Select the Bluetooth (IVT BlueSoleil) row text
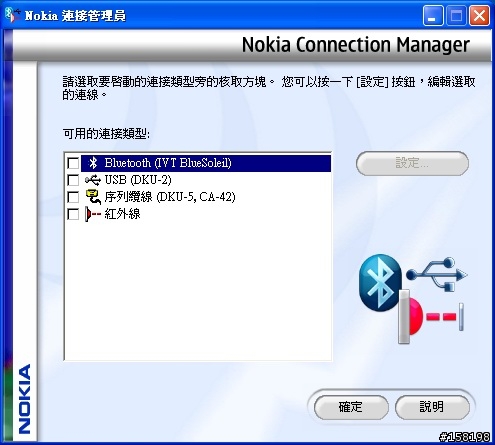The image size is (495, 445). pyautogui.click(x=168, y=163)
